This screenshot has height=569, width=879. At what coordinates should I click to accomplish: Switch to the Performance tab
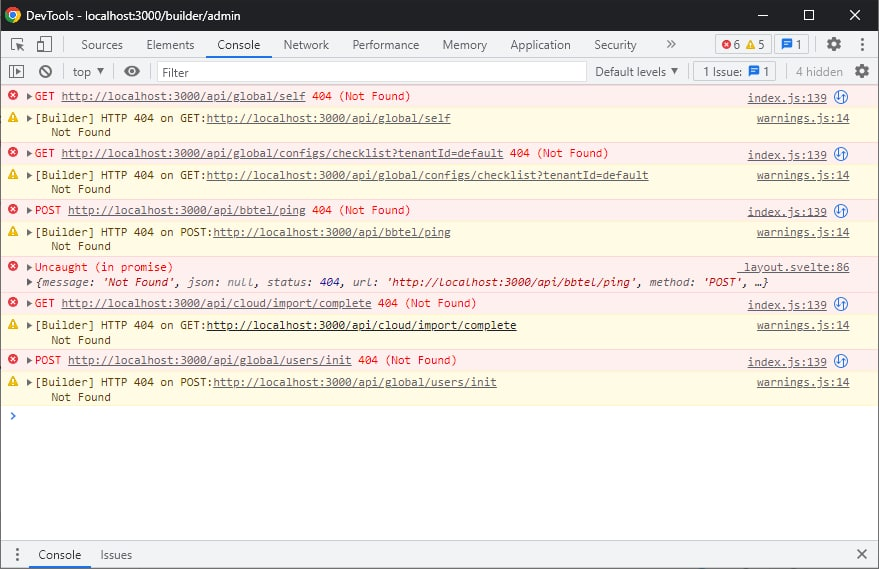pos(385,45)
